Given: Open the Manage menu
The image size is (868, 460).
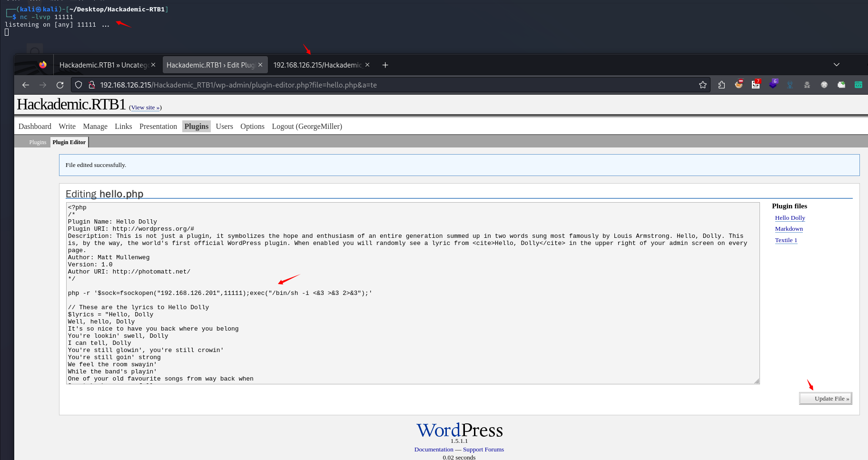Looking at the screenshot, I should (95, 126).
